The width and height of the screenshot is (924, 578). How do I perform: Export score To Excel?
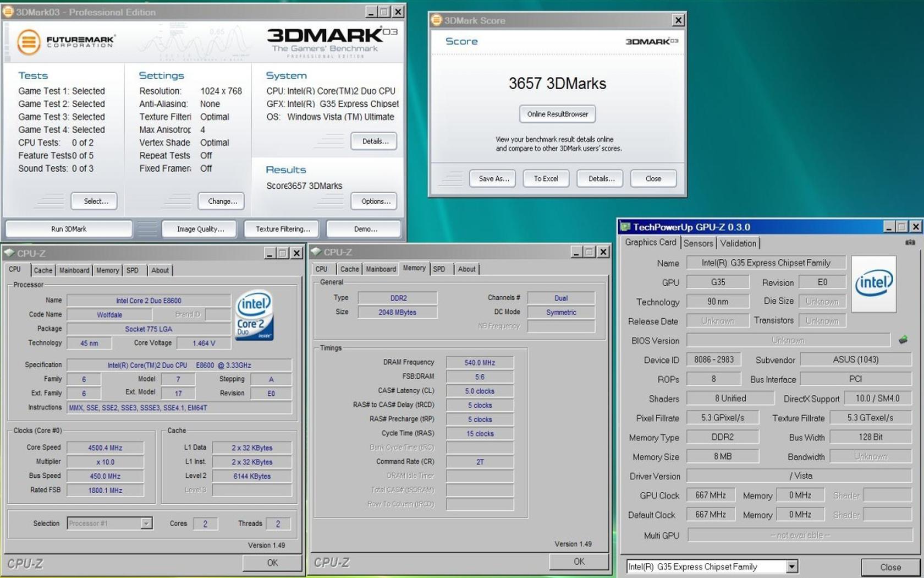pyautogui.click(x=546, y=178)
